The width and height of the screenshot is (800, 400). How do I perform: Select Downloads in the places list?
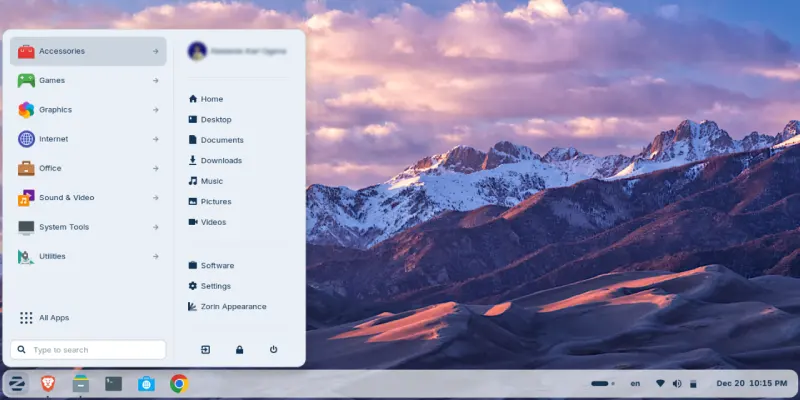click(x=220, y=160)
